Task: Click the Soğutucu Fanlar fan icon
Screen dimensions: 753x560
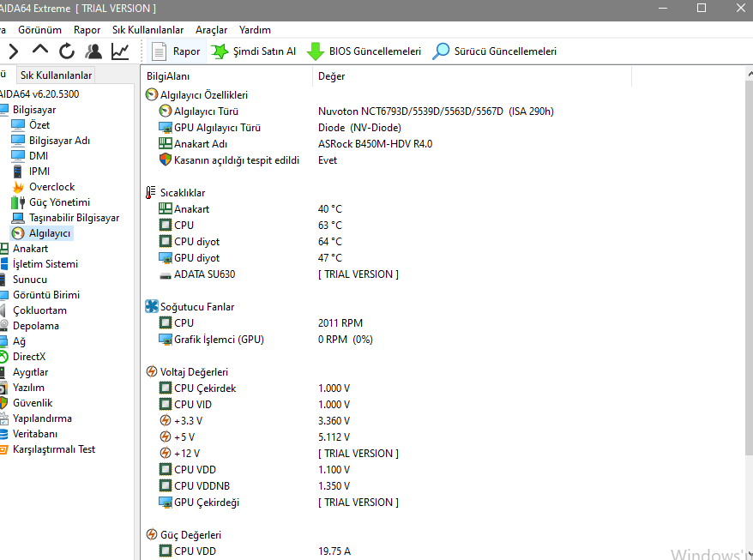Action: (x=151, y=306)
